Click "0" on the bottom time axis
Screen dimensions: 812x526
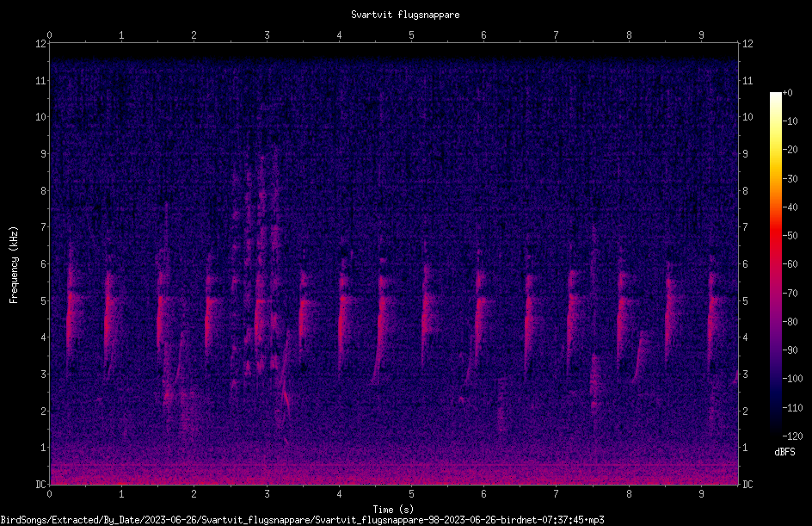coord(49,494)
